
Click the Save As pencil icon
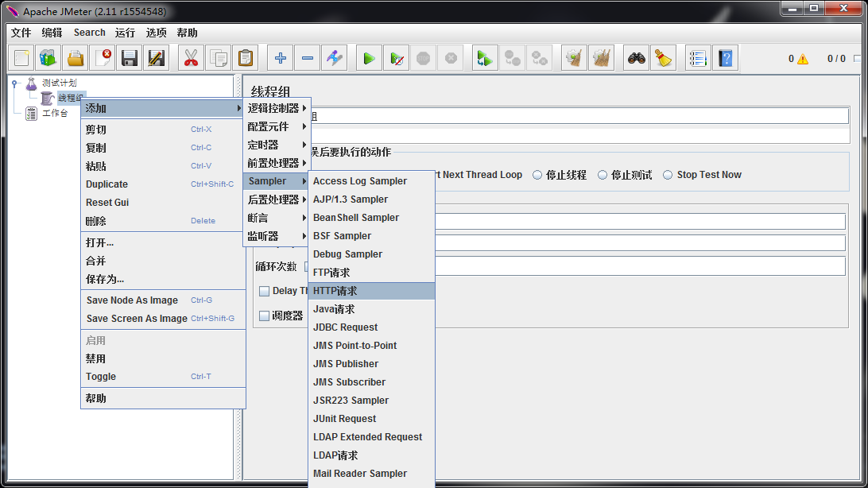pos(157,58)
